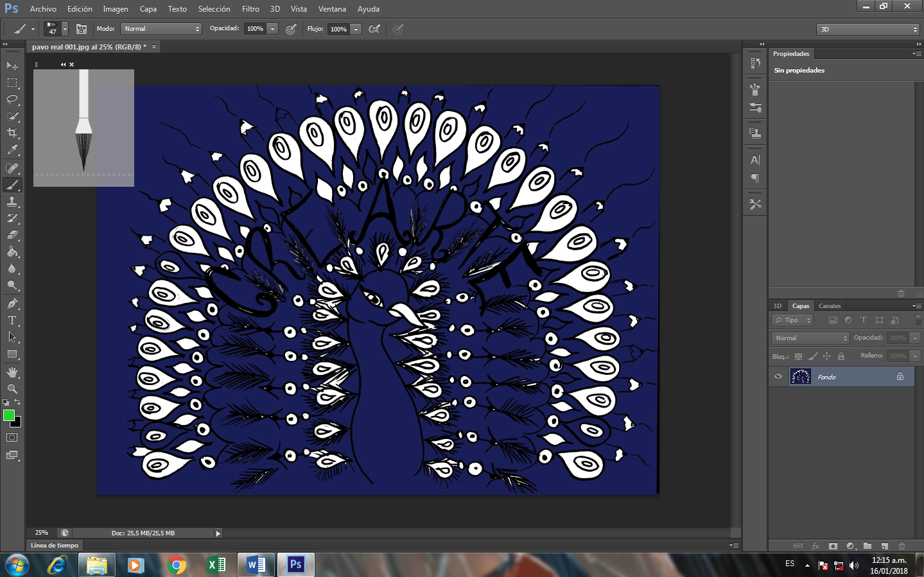This screenshot has width=924, height=577.
Task: Select the Paint Bucket tool
Action: tap(12, 252)
